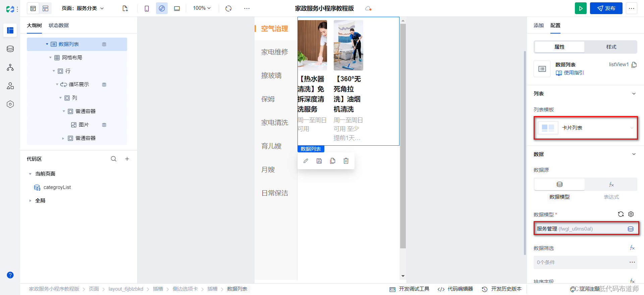Click the water heater cleaning service image
The image size is (644, 295).
[x=312, y=45]
